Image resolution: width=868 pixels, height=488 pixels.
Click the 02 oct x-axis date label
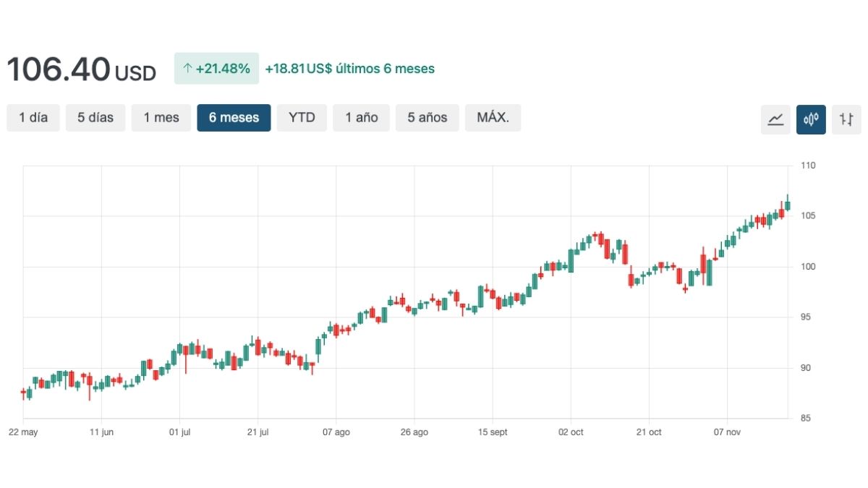click(570, 432)
